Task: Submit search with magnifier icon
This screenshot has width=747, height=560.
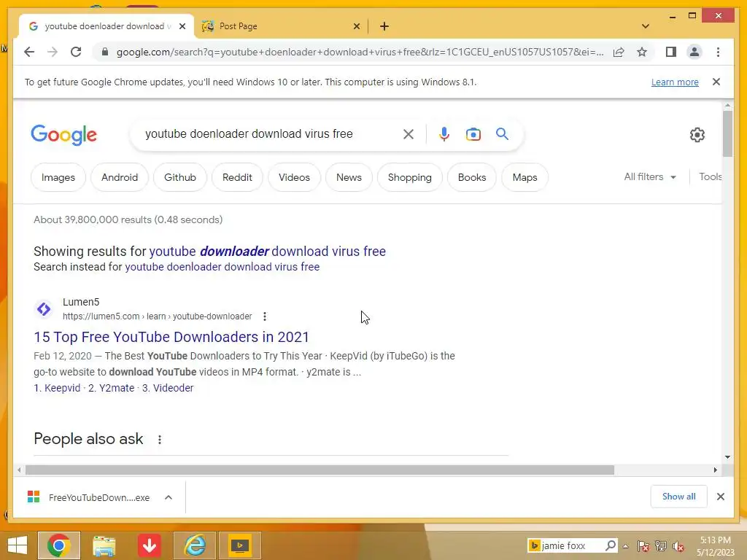Action: pos(502,134)
